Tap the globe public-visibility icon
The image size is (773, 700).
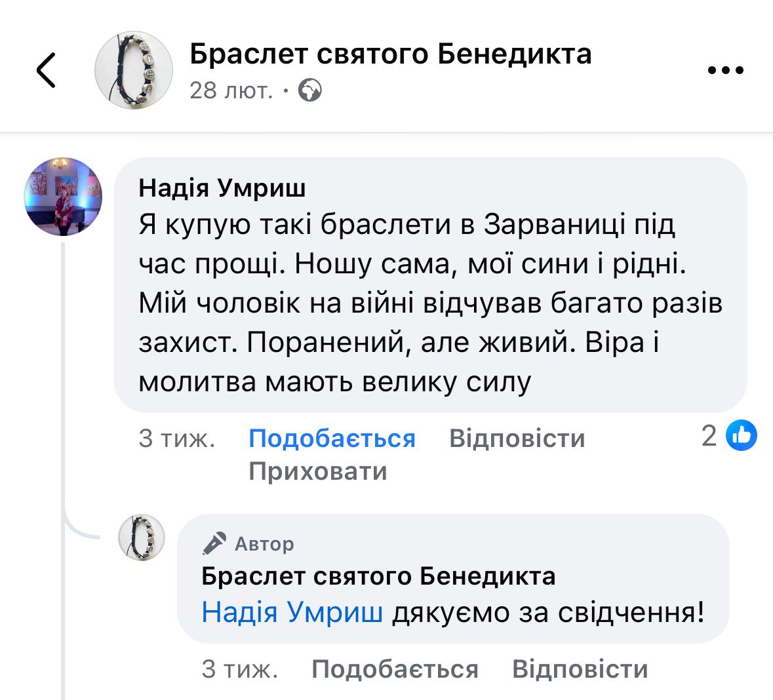point(309,90)
